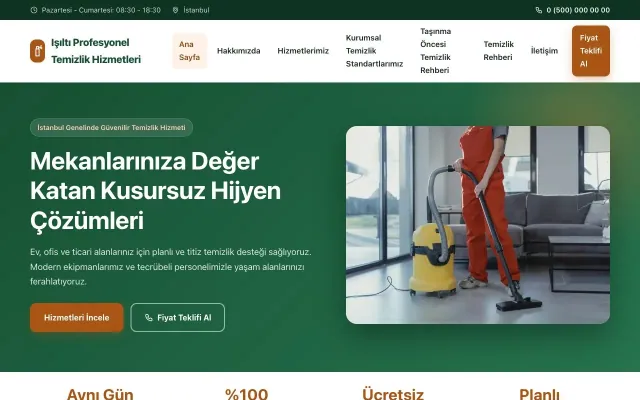Open Kurumsal Temizlik Standartlarımız page

[x=374, y=51]
